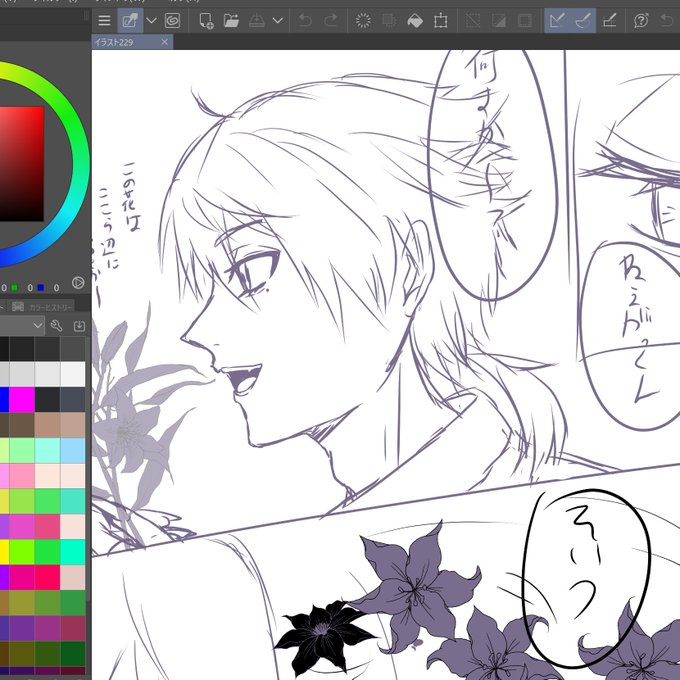Open the Clip Studio spiral icon

(x=173, y=20)
